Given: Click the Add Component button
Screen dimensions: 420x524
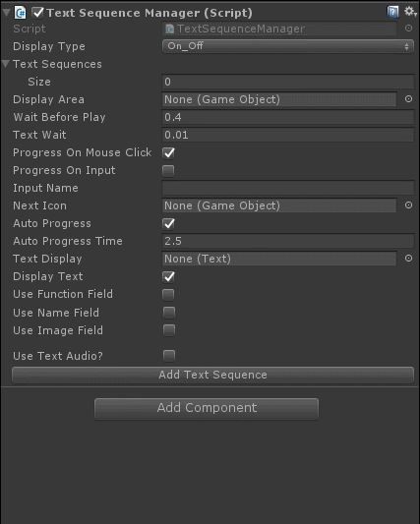Looking at the screenshot, I should coord(207,408).
